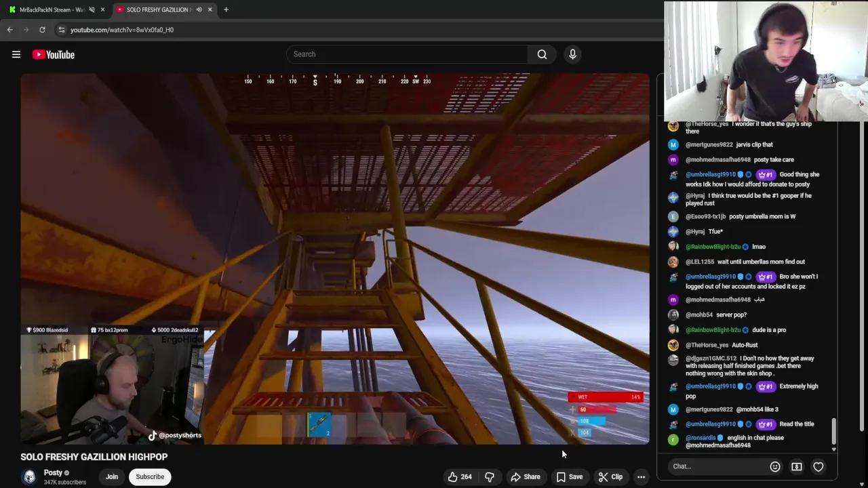Click the live chat scrollbar thumb
868x488 pixels.
[x=833, y=430]
